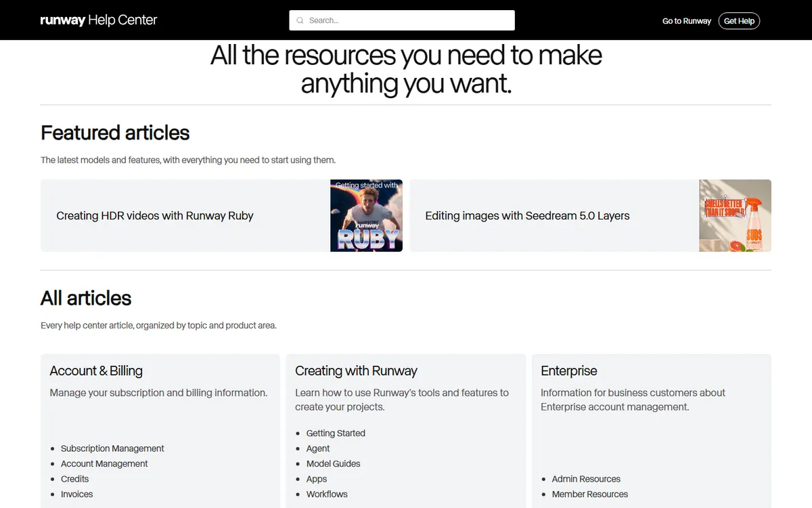Open the Account & Billing category heading

tap(96, 371)
